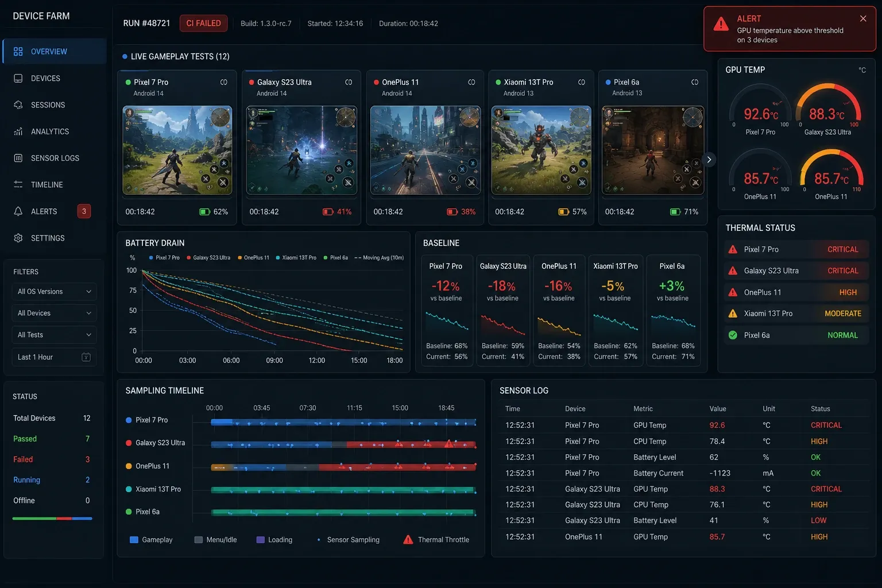Click the device status progress bar
The width and height of the screenshot is (882, 588).
[52, 519]
